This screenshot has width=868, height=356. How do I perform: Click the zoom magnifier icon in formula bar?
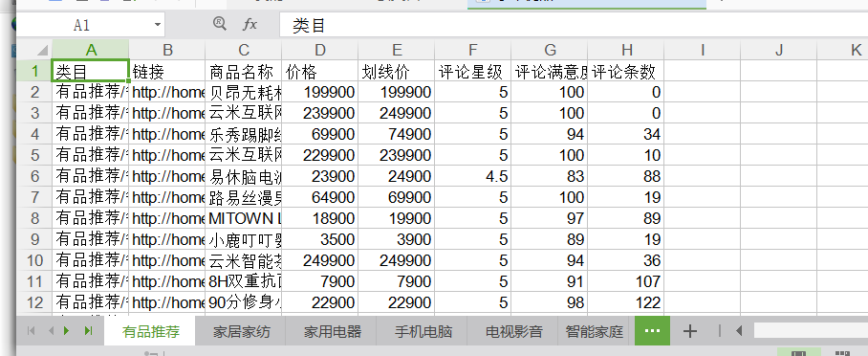pos(220,24)
